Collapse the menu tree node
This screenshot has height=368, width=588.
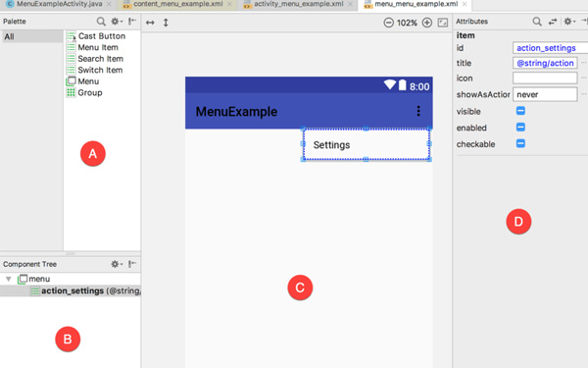8,279
